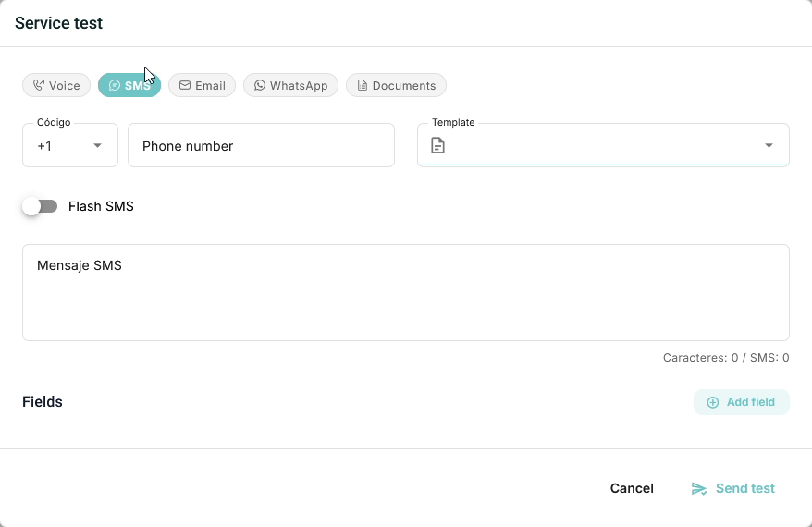
Task: Switch to the Voice tab
Action: [56, 85]
